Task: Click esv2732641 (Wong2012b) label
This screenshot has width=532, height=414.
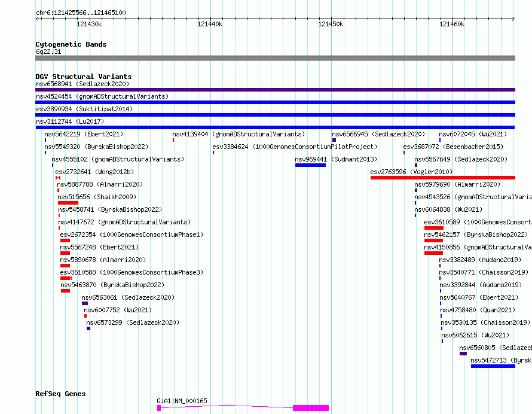Action: tap(94, 172)
